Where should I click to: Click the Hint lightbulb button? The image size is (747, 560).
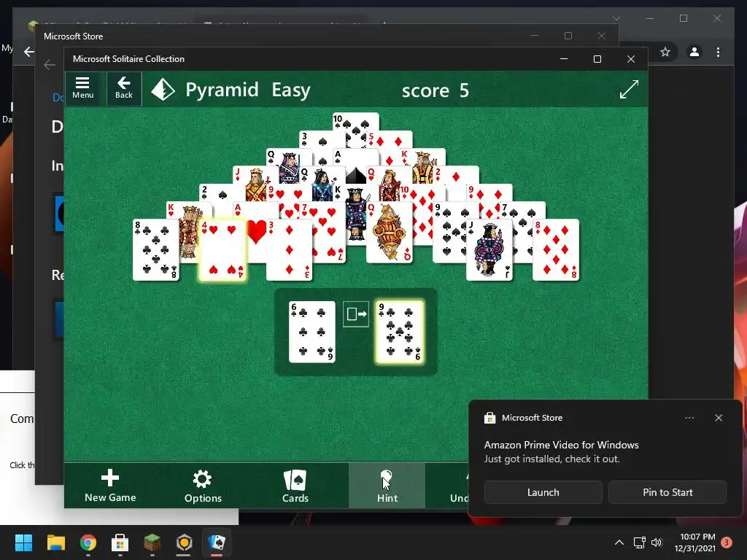[387, 486]
